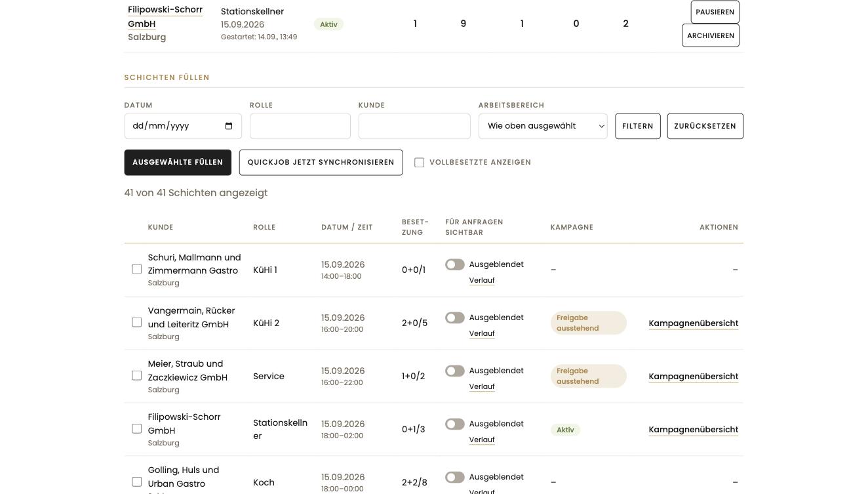This screenshot has width=868, height=494.
Task: Click the time 16:00–22:00 in Service row
Action: point(342,382)
